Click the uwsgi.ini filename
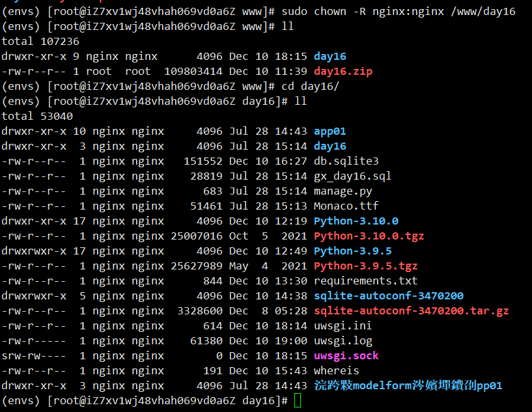 (x=343, y=326)
